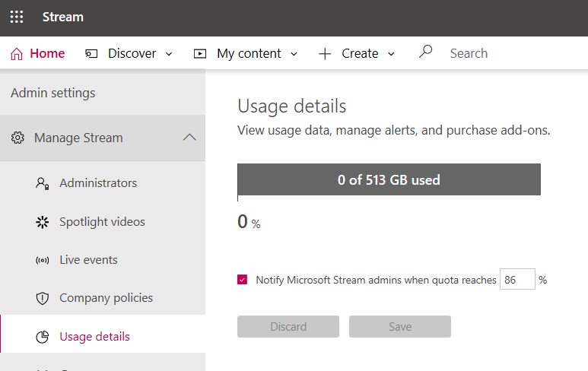Click the Spotlight videos sparkle icon
The height and width of the screenshot is (371, 588).
pyautogui.click(x=43, y=222)
